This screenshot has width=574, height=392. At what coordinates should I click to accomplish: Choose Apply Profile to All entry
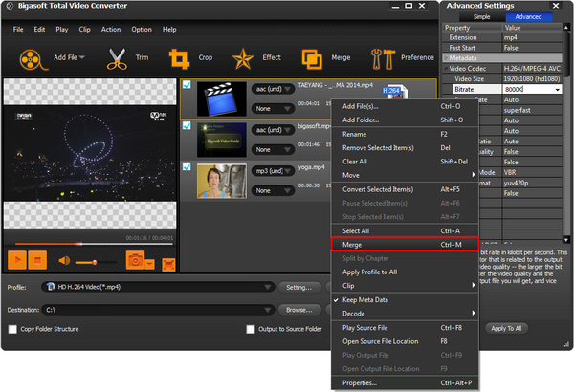tap(405, 272)
